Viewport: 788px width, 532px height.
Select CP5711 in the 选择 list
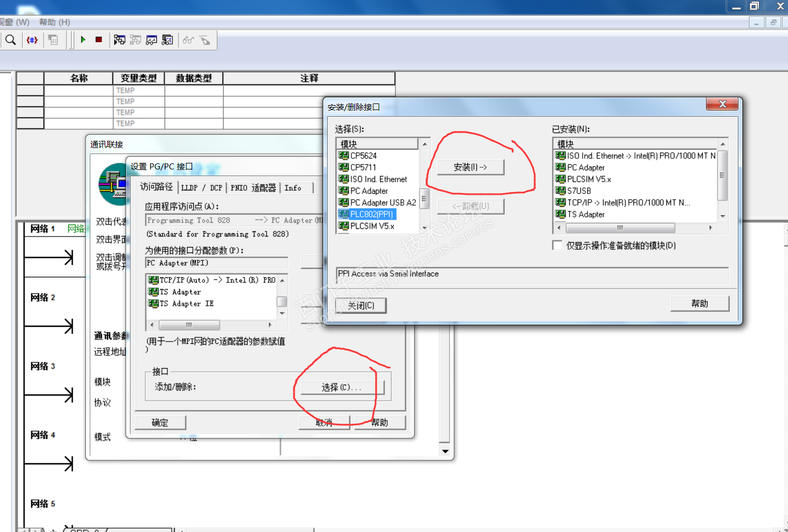pyautogui.click(x=363, y=167)
